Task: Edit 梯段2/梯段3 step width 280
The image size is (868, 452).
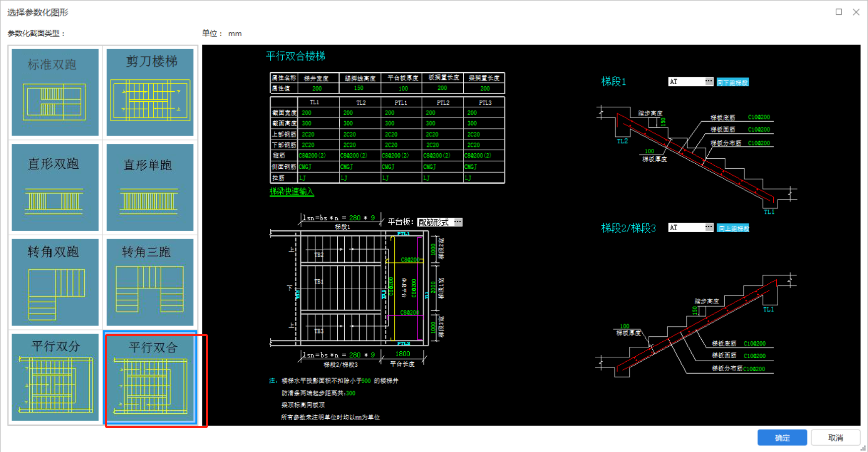Action: (355, 355)
